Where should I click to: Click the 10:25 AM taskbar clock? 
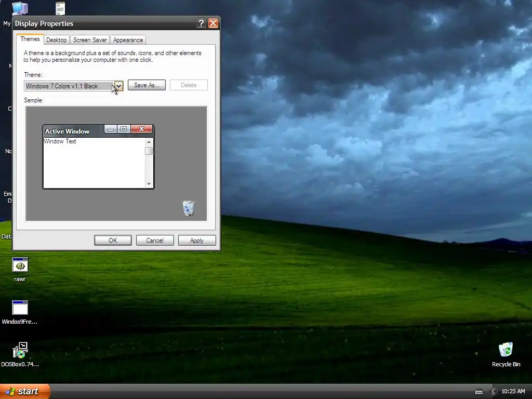[x=513, y=392]
